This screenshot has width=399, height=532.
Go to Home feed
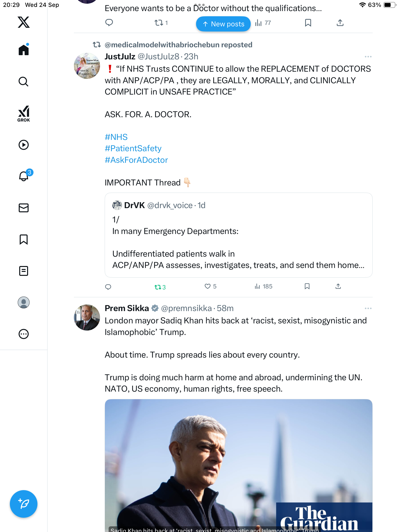pos(24,50)
